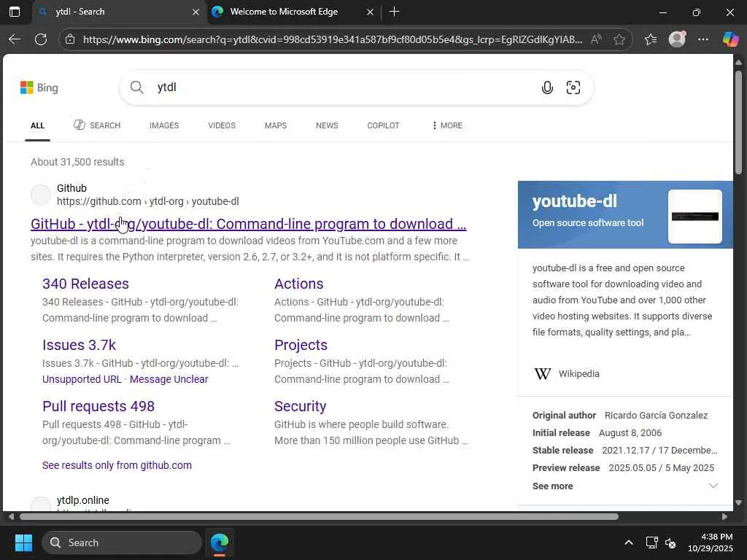The height and width of the screenshot is (560, 747).
Task: Open the youtube-dl thumbnail image
Action: [x=695, y=217]
